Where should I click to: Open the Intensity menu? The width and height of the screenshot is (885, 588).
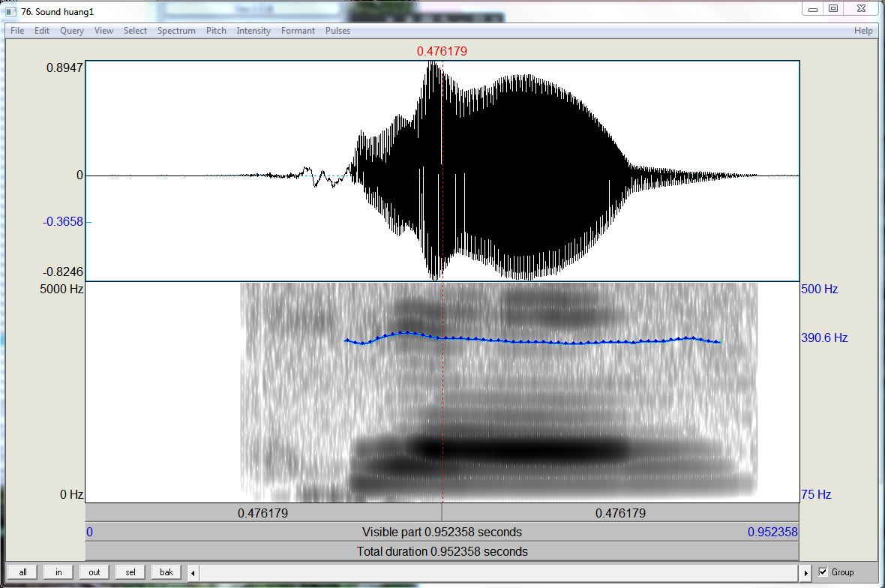tap(253, 31)
